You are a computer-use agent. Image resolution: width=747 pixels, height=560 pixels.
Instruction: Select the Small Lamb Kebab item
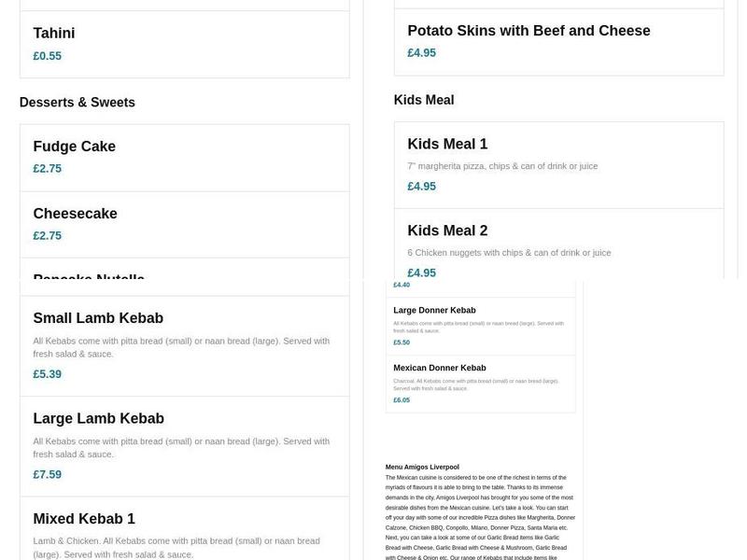coord(98,318)
